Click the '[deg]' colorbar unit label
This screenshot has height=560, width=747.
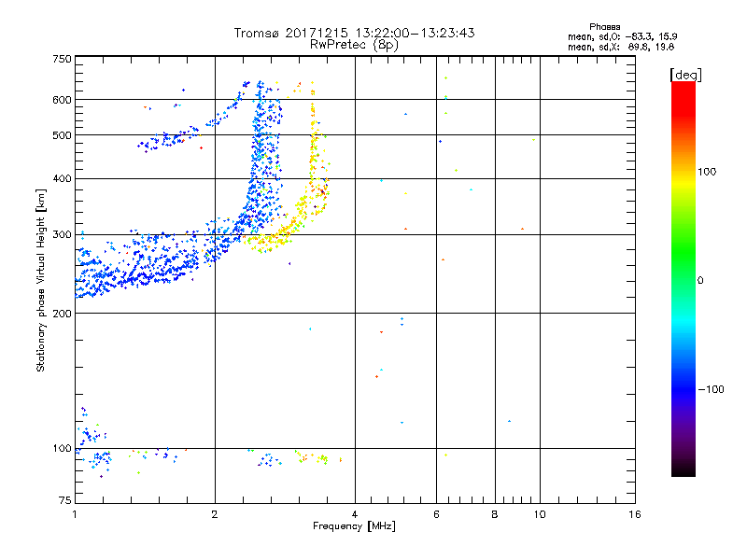(685, 75)
